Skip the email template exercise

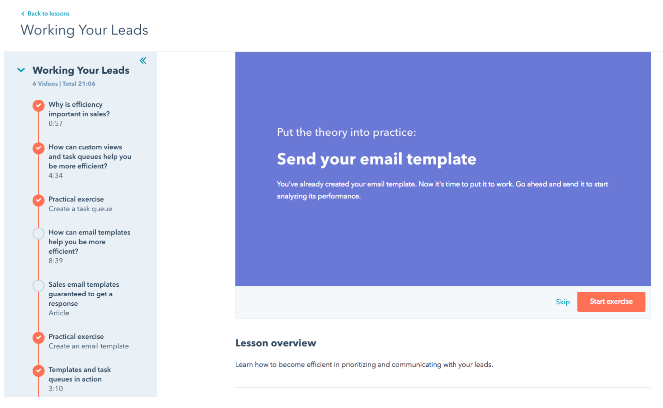click(563, 302)
